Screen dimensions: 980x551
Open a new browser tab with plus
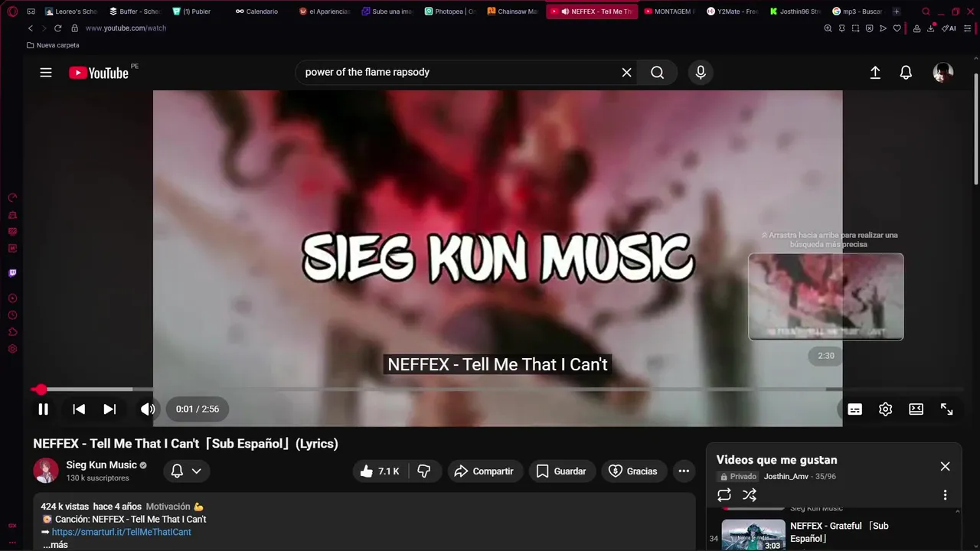(897, 11)
